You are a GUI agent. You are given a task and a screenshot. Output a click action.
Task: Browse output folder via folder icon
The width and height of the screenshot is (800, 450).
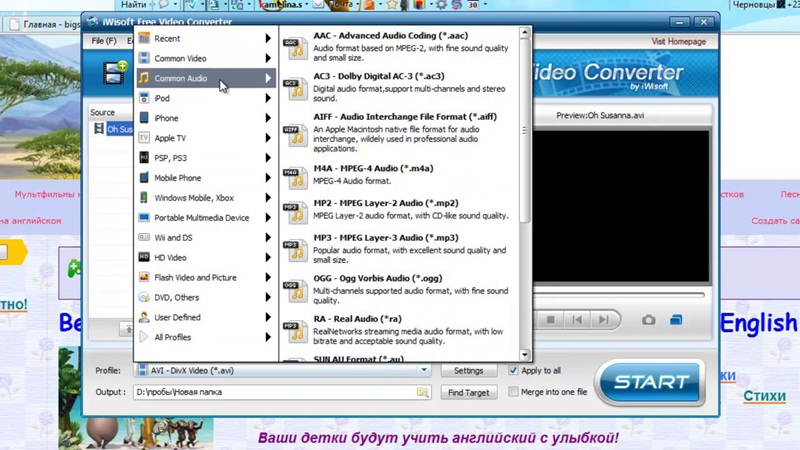[423, 392]
